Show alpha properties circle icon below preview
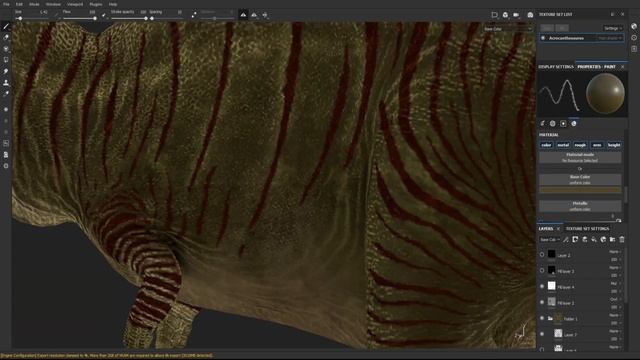 [553, 123]
